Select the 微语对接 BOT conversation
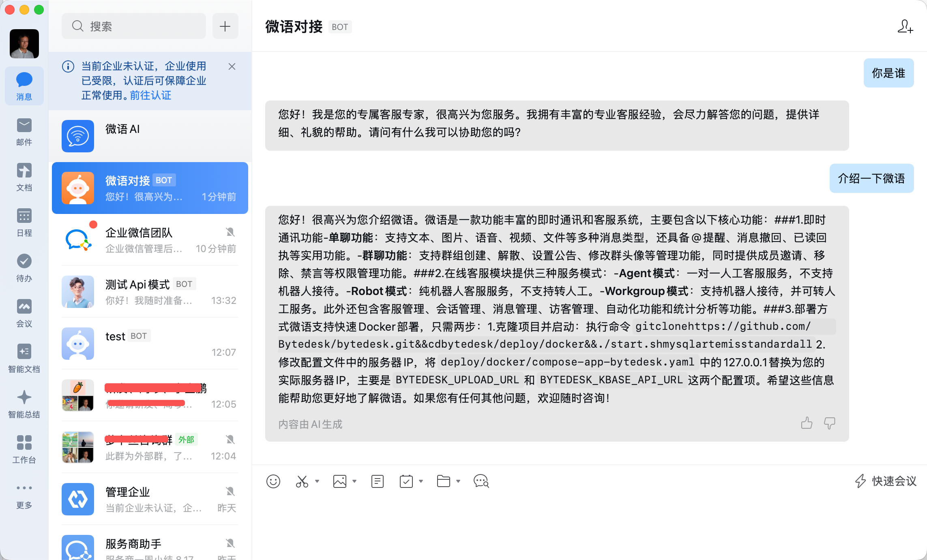 pos(150,188)
